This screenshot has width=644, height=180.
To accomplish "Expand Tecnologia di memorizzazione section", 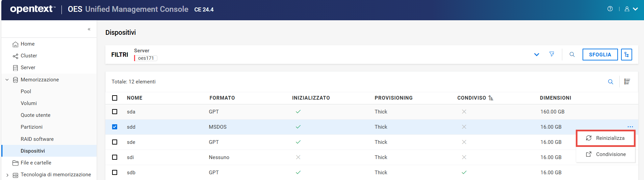I will pyautogui.click(x=7, y=175).
